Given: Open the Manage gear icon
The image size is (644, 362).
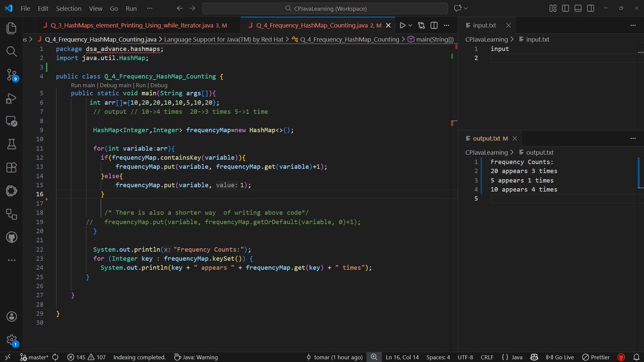Looking at the screenshot, I should (11, 339).
